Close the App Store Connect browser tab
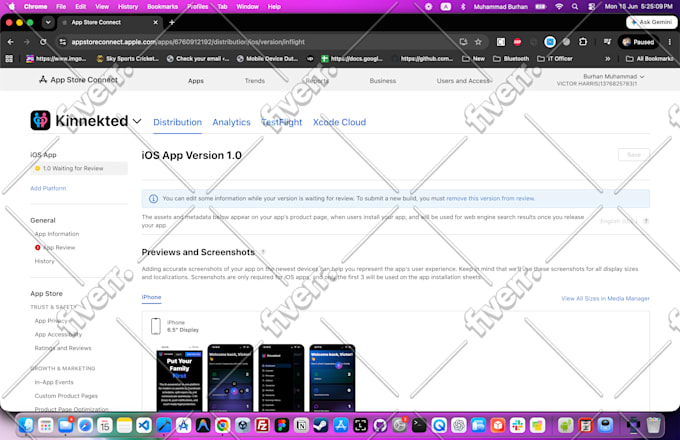Screen dimensions: 680x440 click(155, 22)
